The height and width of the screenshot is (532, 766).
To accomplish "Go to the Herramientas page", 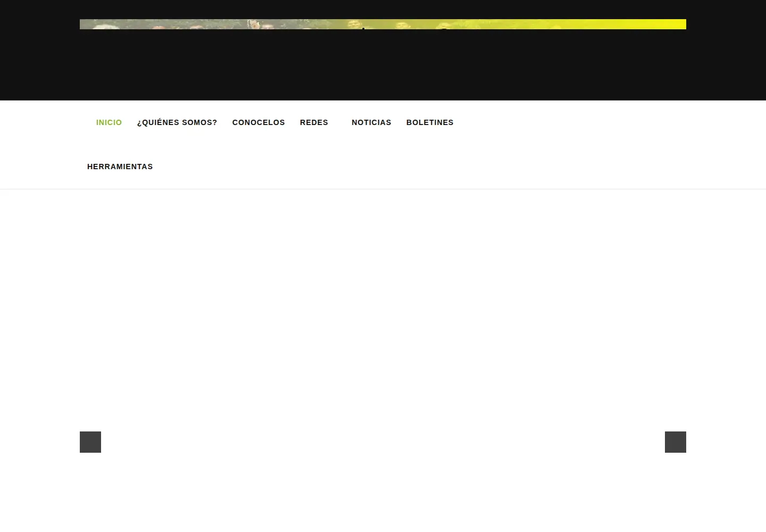I will click(120, 167).
